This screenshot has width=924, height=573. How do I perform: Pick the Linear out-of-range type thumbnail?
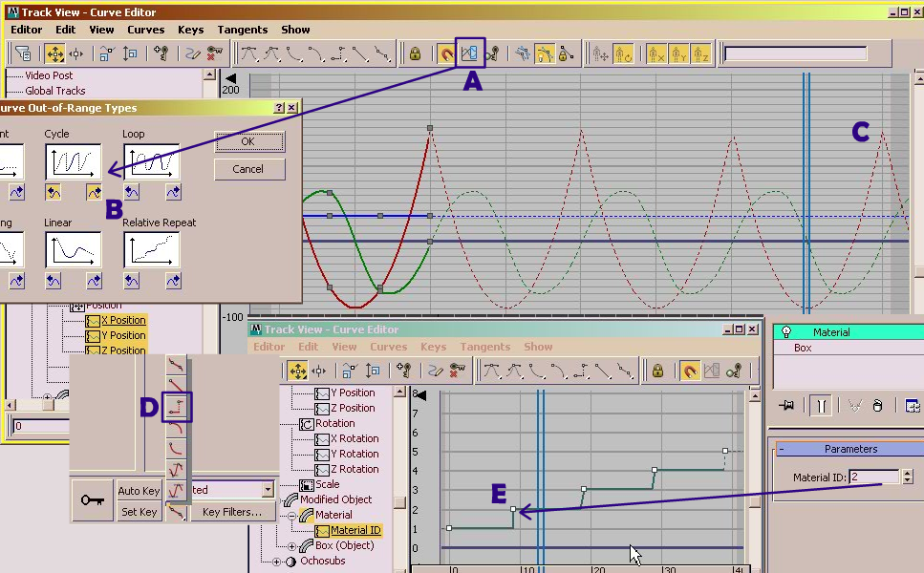tap(73, 249)
